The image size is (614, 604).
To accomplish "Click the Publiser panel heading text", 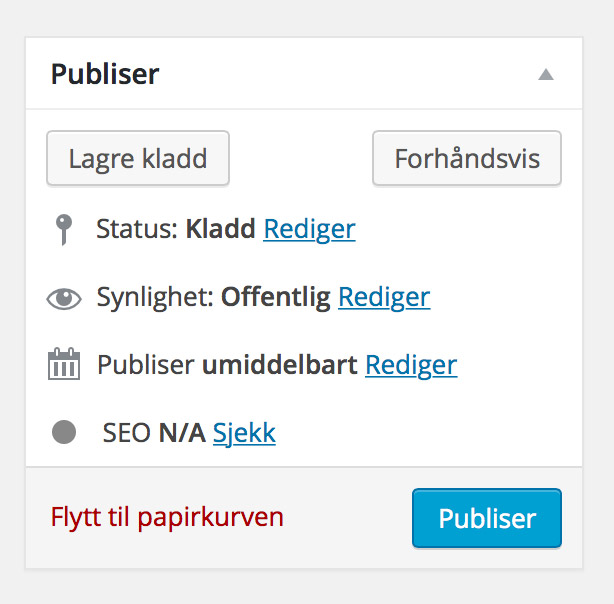I will (105, 74).
